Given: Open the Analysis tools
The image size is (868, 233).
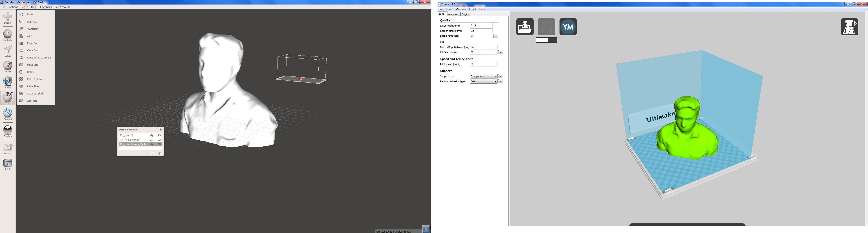Looking at the screenshot, I should tap(7, 114).
